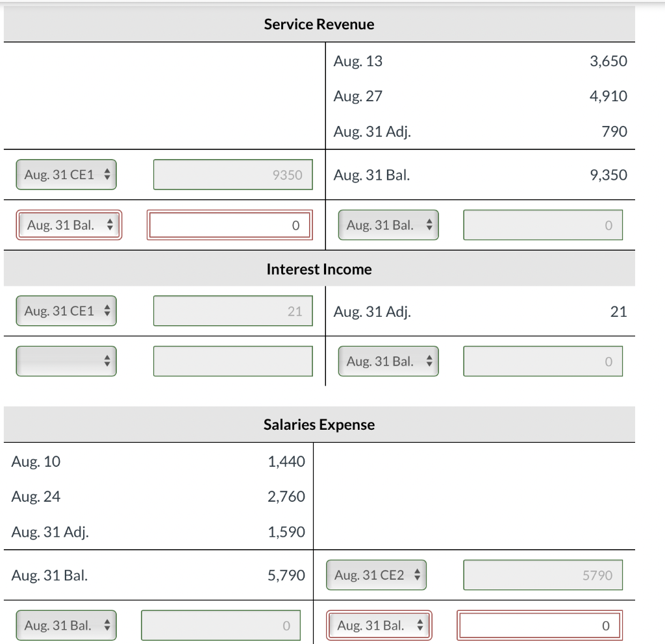Image resolution: width=665 pixels, height=644 pixels.
Task: Click the red-outlined zero input in Salaries Expense
Action: (539, 625)
